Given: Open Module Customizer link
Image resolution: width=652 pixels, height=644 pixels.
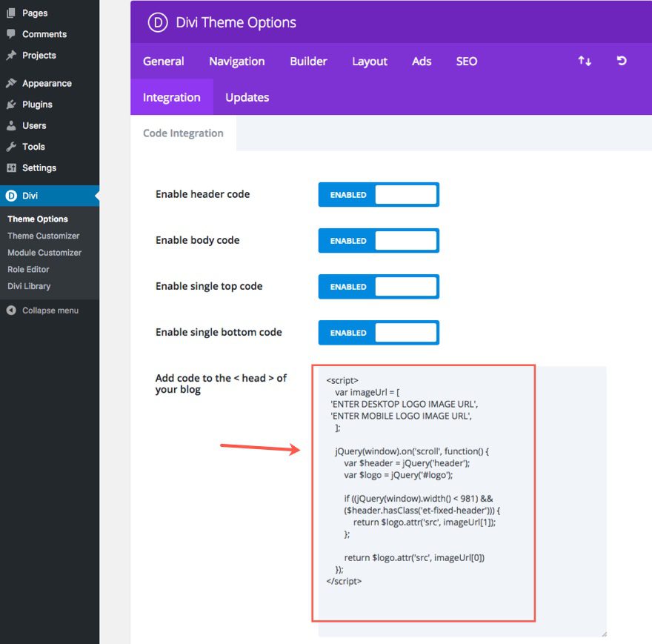Looking at the screenshot, I should point(44,253).
